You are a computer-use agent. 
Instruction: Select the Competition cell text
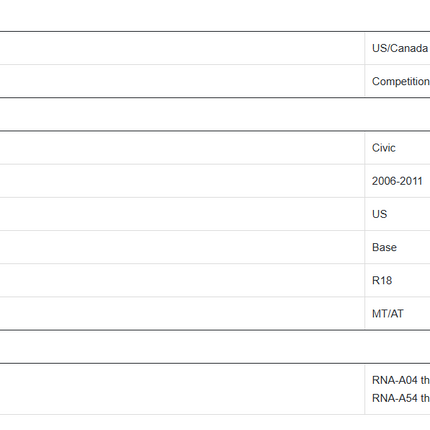[x=401, y=81]
